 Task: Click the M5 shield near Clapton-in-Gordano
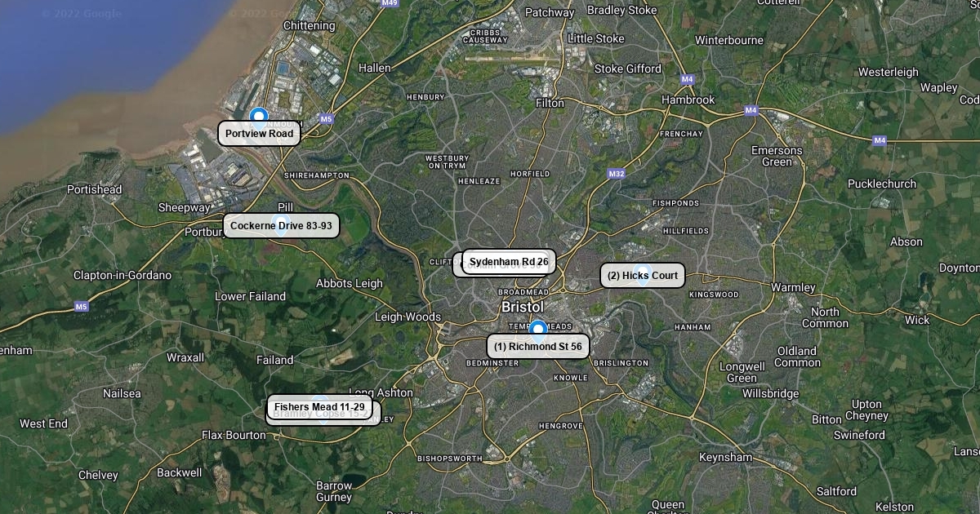81,307
